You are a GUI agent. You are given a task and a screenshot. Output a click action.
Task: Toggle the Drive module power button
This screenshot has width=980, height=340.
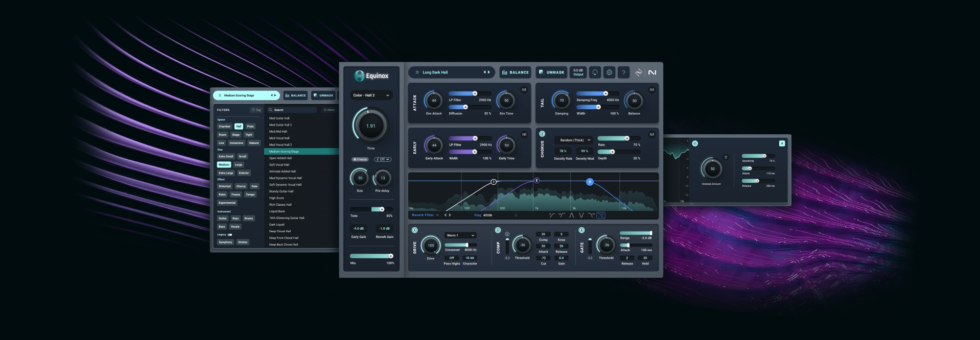click(414, 230)
